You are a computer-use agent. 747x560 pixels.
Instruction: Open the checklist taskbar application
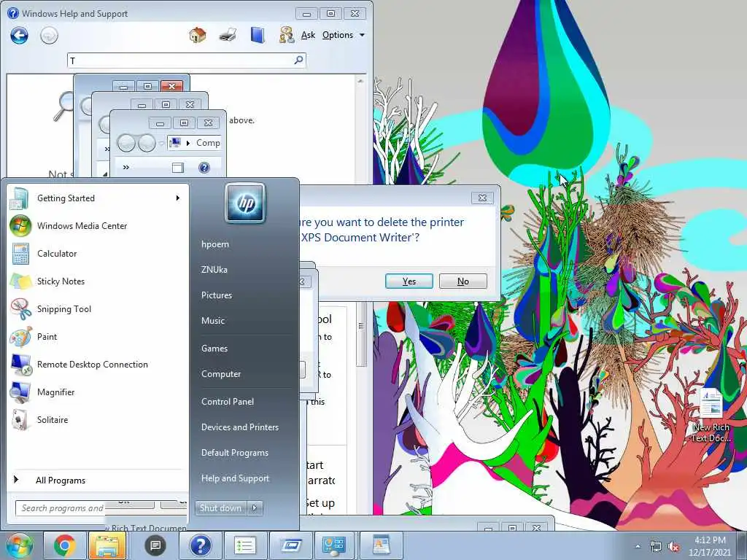pos(245,545)
